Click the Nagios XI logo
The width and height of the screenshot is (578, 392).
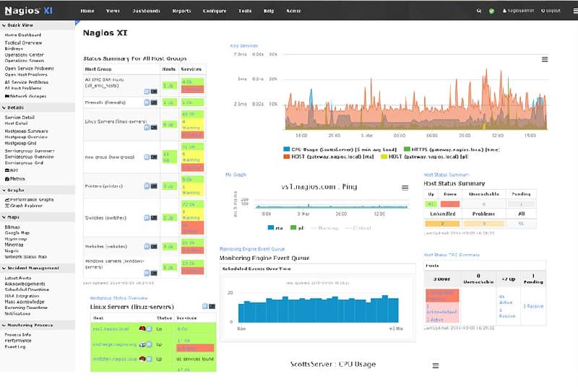[28, 11]
